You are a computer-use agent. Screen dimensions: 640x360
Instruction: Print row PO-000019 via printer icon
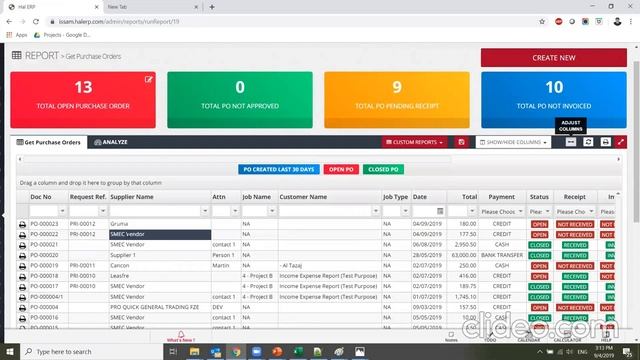tap(22, 266)
